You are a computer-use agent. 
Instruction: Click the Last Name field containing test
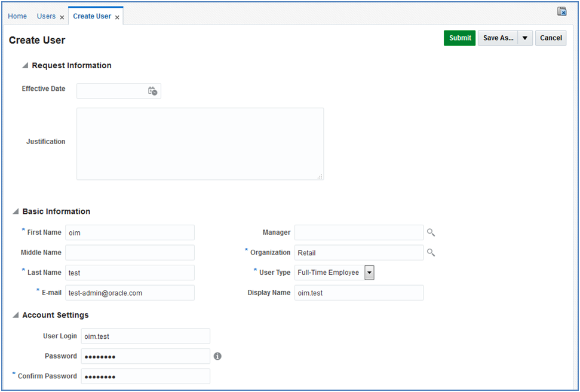click(x=130, y=272)
